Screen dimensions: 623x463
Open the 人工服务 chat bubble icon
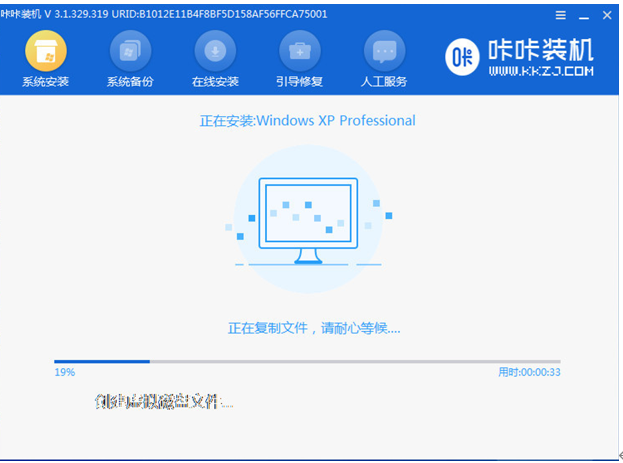[x=382, y=52]
